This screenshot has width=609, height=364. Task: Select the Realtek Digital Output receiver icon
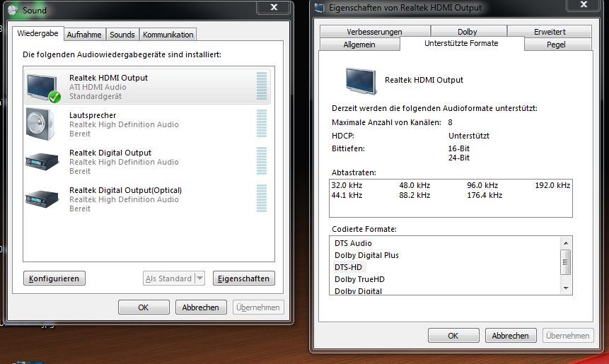42,161
